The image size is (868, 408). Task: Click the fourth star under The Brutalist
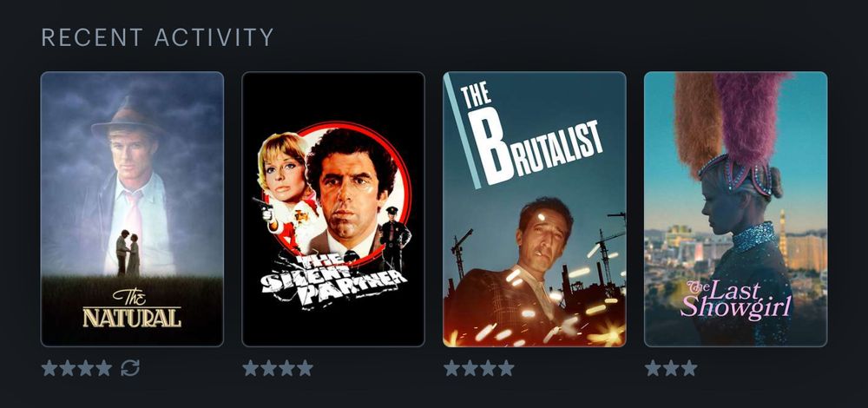coord(506,367)
